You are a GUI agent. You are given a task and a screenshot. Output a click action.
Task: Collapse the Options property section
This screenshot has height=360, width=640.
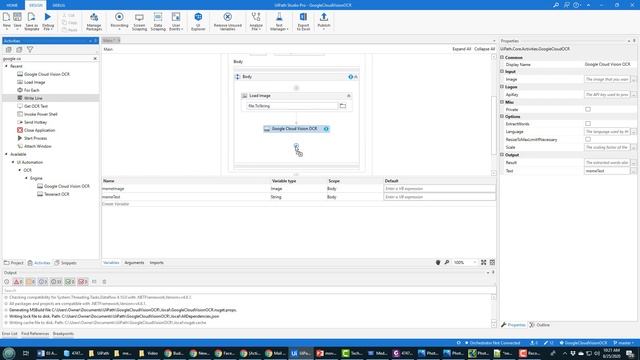(502, 116)
